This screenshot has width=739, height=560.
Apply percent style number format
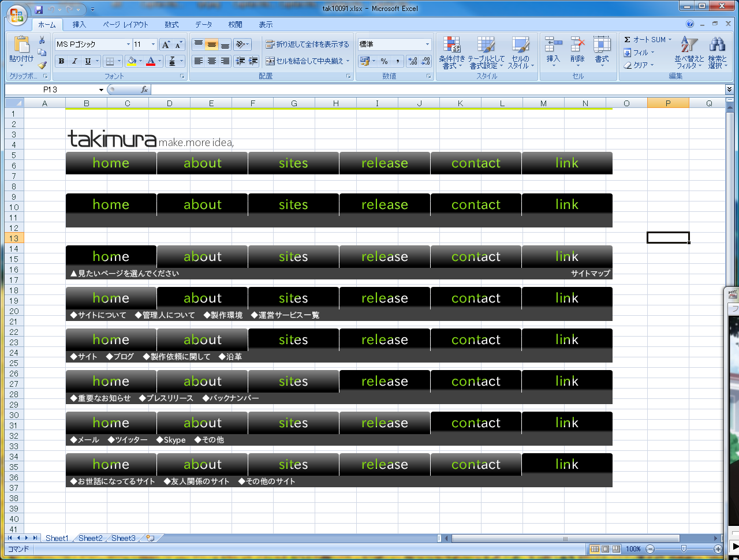tap(384, 61)
